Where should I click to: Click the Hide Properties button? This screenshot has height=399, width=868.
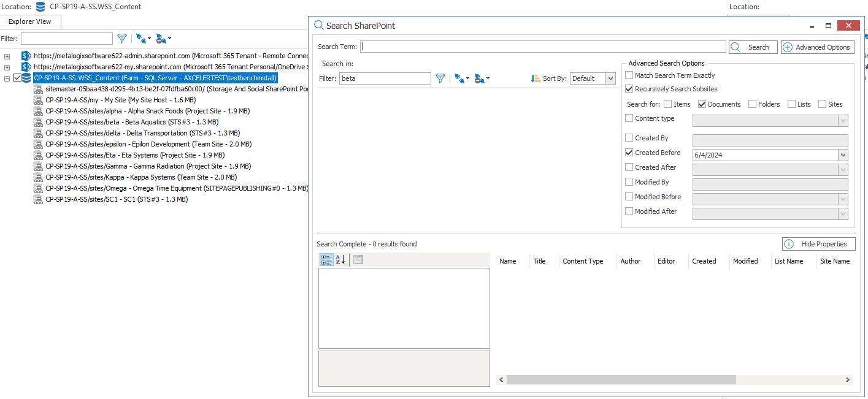click(818, 244)
